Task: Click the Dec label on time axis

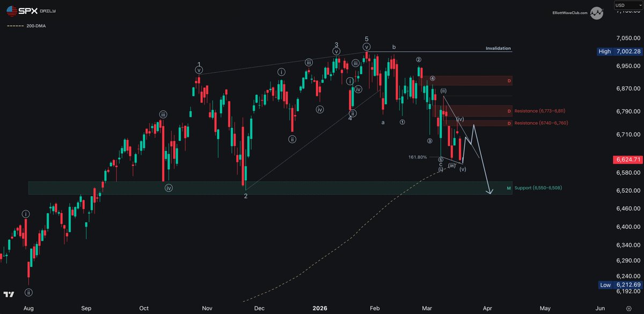Action: coord(259,309)
